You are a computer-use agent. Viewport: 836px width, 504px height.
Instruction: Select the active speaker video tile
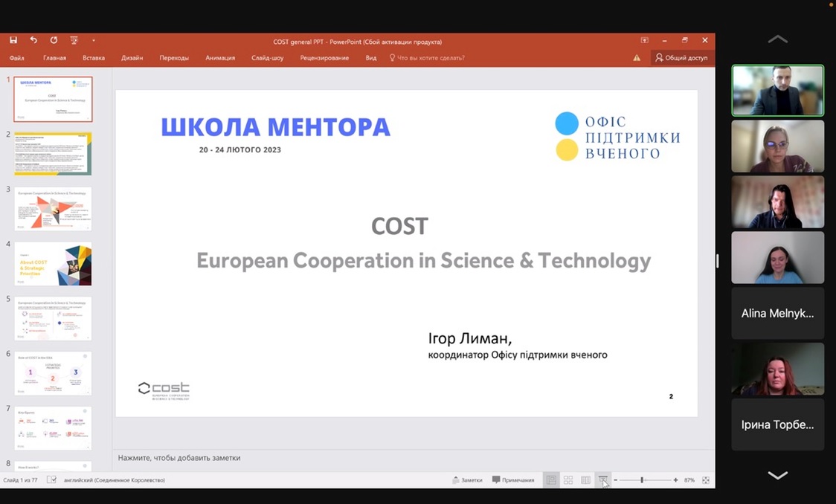pos(777,91)
